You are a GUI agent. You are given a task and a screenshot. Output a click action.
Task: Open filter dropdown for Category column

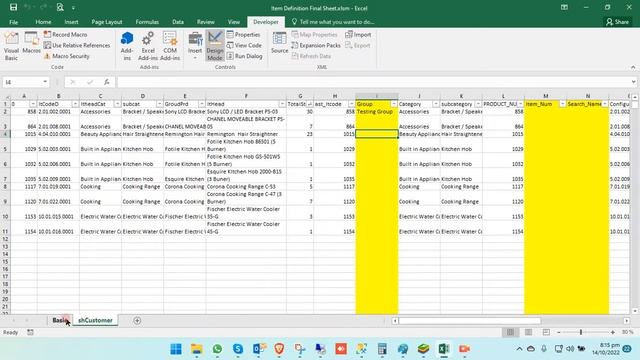(x=436, y=104)
